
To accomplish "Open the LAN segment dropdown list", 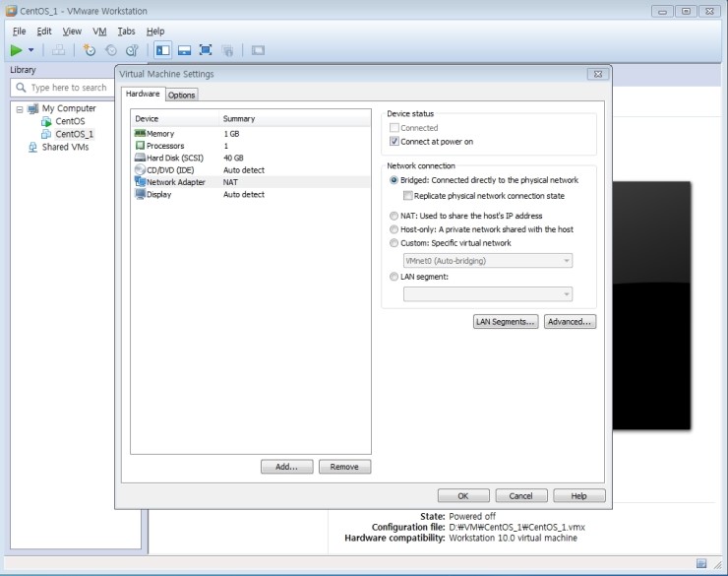I will point(488,294).
